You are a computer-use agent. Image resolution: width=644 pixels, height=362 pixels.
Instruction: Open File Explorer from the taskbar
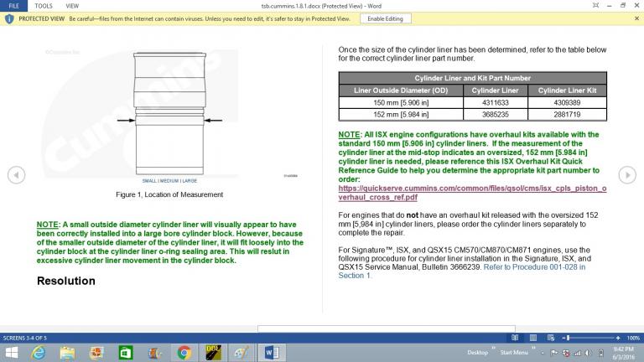[67, 353]
